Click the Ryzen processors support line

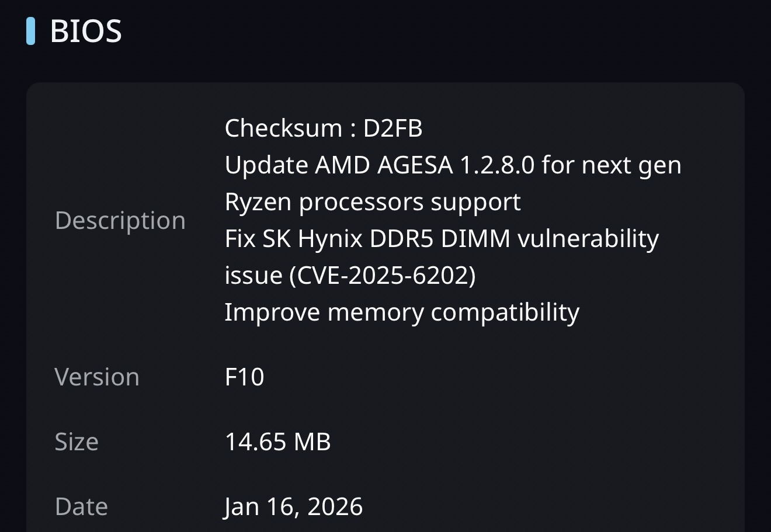click(373, 202)
